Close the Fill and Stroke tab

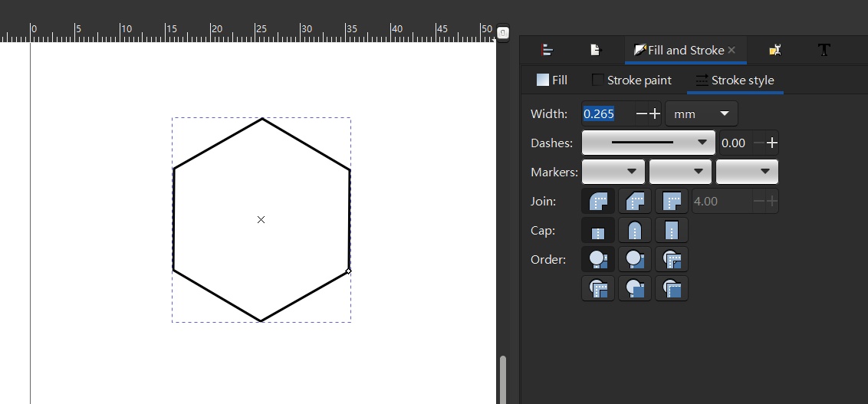coord(732,50)
